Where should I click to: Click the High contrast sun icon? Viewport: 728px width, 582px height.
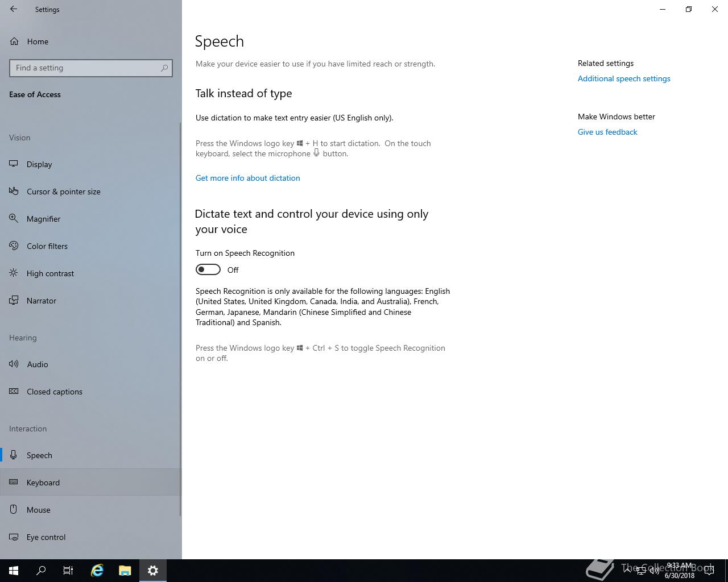[14, 273]
